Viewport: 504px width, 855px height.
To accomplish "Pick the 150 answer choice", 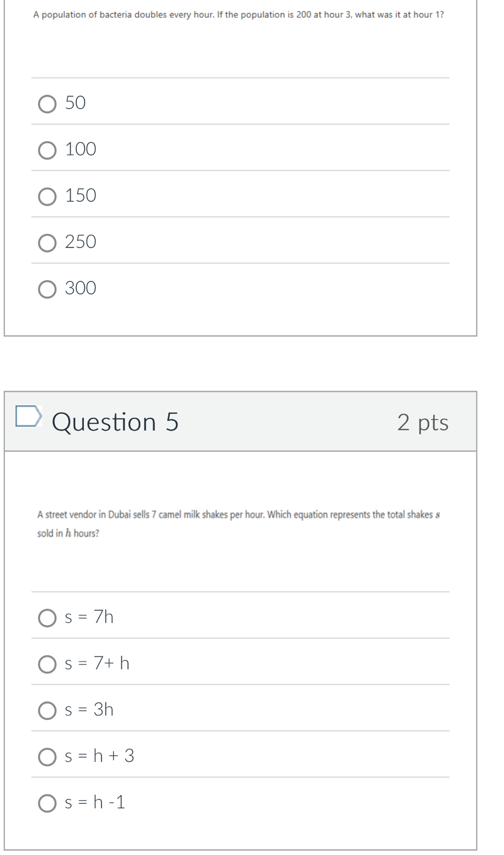I will point(47,197).
